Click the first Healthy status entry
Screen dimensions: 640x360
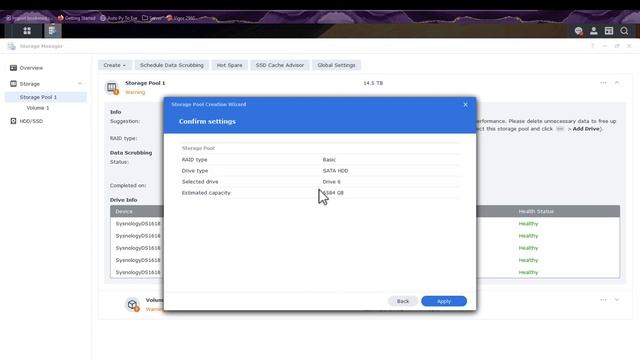pos(528,224)
